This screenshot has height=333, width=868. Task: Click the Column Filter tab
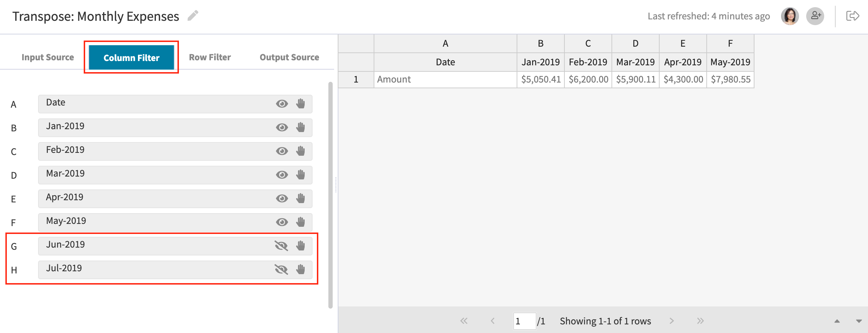(131, 57)
